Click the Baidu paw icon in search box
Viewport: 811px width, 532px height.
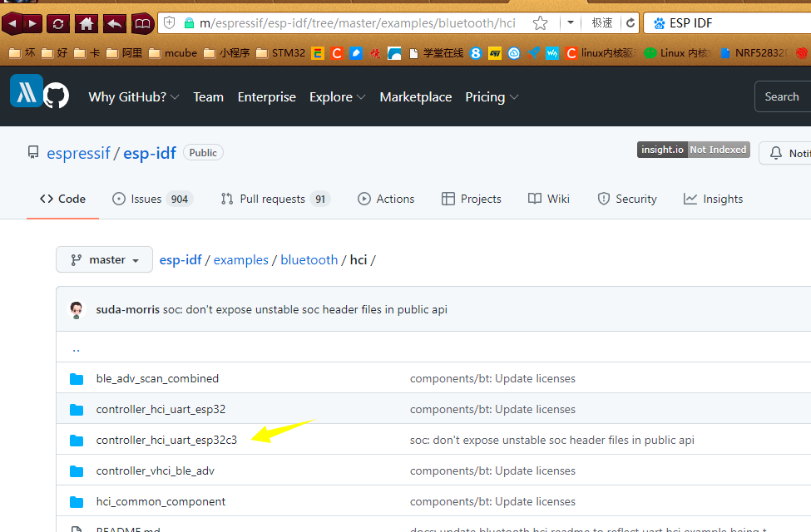click(x=659, y=23)
